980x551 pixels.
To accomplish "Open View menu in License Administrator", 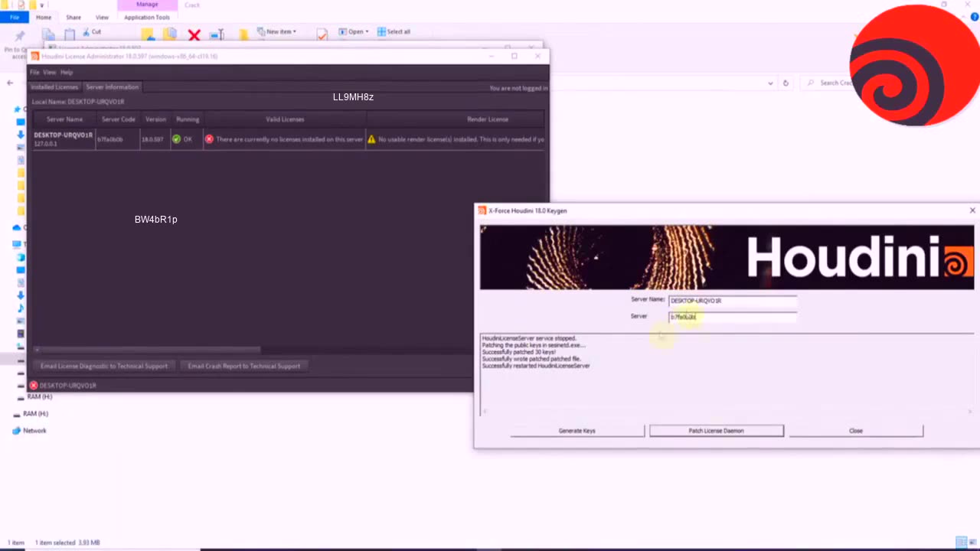I will pyautogui.click(x=50, y=72).
